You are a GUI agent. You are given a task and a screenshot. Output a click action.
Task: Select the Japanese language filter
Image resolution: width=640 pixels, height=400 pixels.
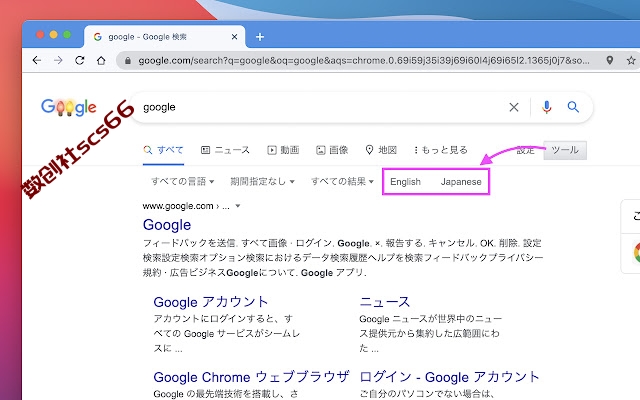(461, 182)
